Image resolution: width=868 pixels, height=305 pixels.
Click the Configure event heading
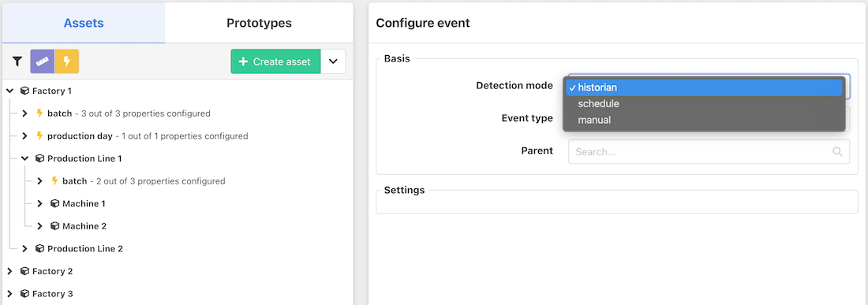point(423,23)
